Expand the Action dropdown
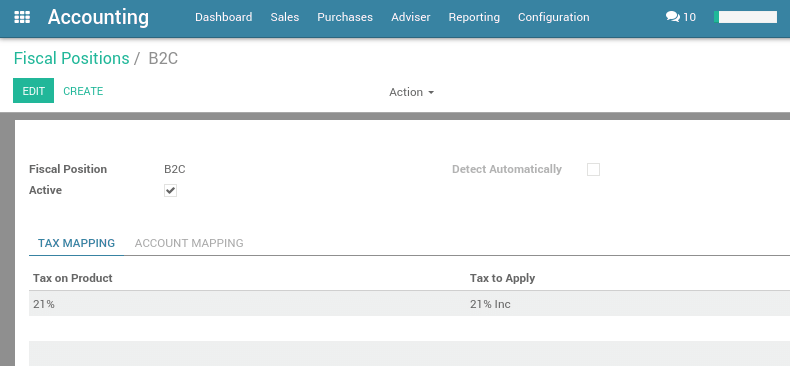Image resolution: width=790 pixels, height=366 pixels. [411, 92]
